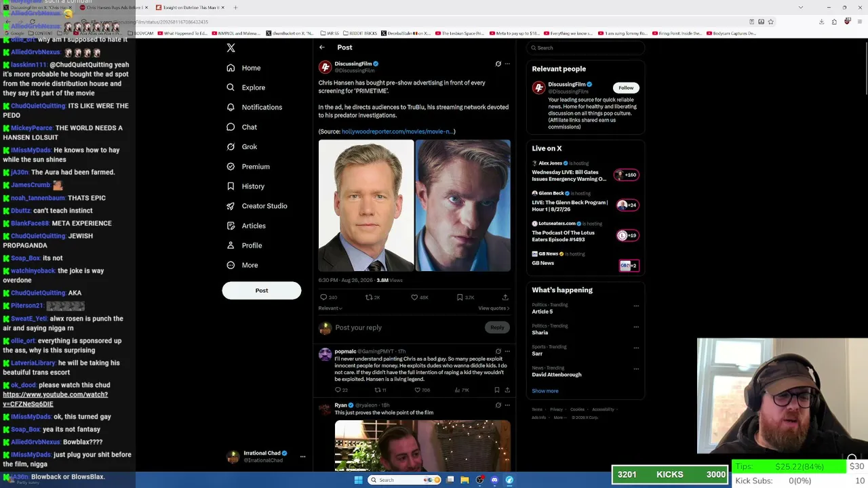This screenshot has width=868, height=488.
Task: Click the white Post button
Action: [x=262, y=290]
